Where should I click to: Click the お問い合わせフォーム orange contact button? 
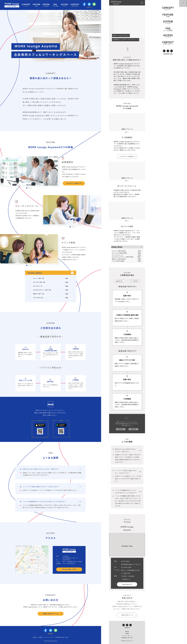(50, 614)
